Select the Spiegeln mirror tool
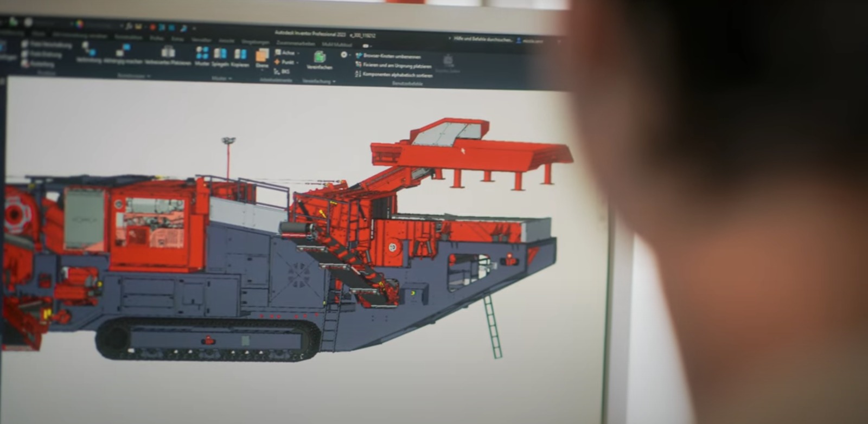Image resolution: width=868 pixels, height=424 pixels. tap(220, 58)
